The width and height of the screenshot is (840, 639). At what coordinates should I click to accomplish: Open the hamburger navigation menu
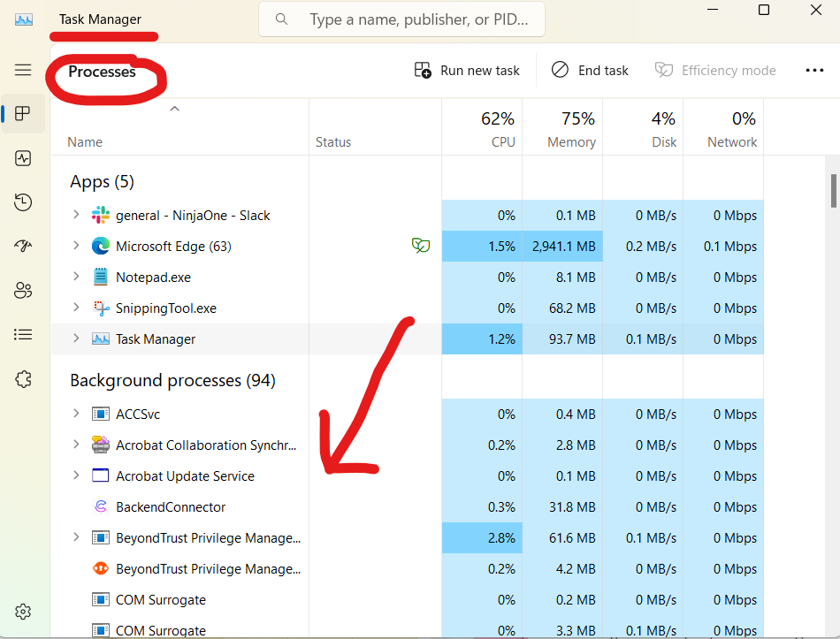point(22,70)
